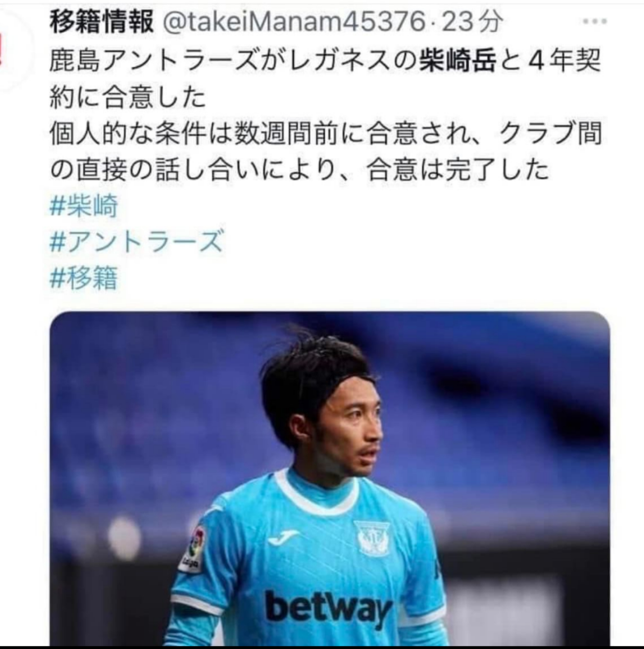Select the line starting 個人的な条件は数週間前
644x649 pixels.
[x=325, y=134]
